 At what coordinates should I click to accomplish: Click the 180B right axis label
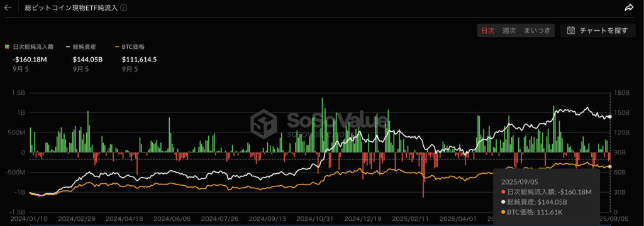click(x=622, y=93)
